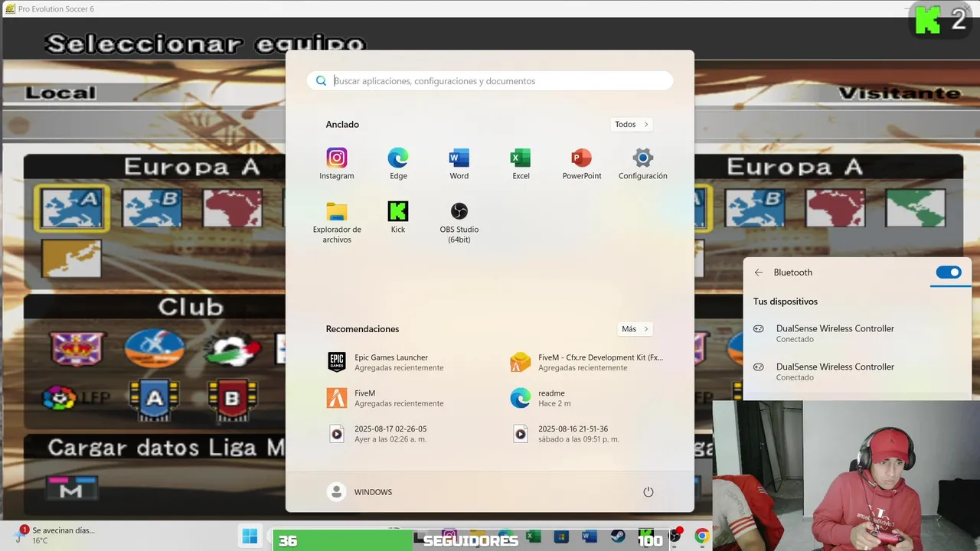980x551 pixels.
Task: Go back from the Bluetooth panel
Action: pos(759,272)
